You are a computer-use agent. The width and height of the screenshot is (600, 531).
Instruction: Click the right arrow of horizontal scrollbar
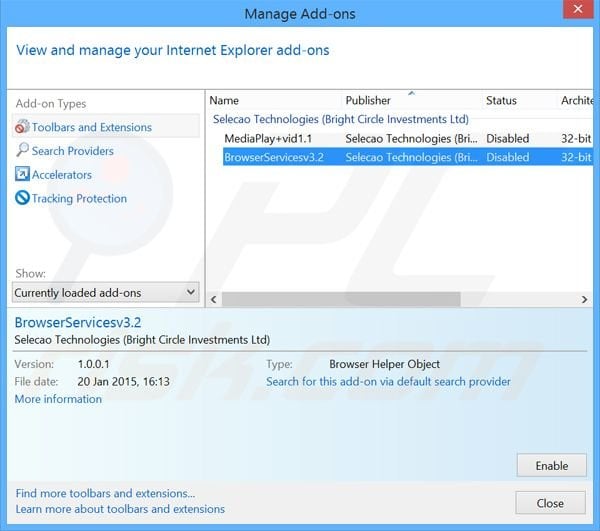584,300
